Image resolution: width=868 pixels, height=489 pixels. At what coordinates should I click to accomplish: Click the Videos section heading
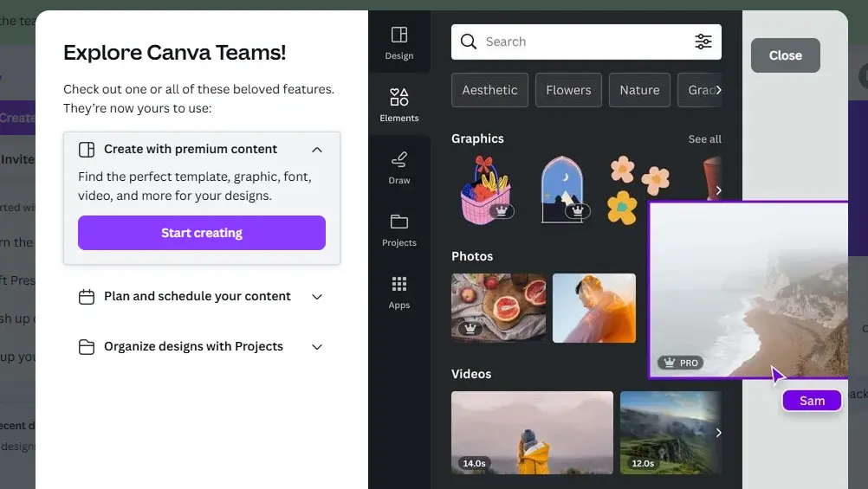point(471,375)
